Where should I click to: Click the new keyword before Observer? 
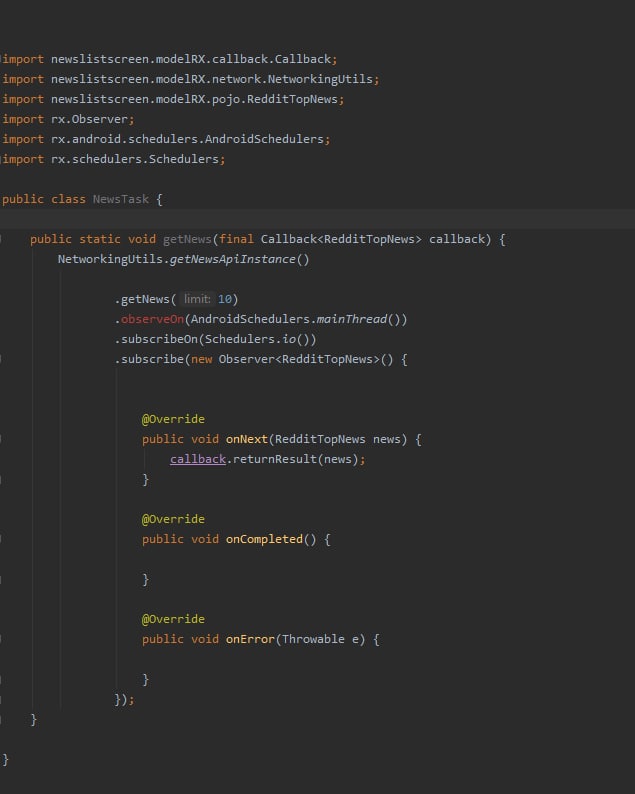tap(201, 359)
